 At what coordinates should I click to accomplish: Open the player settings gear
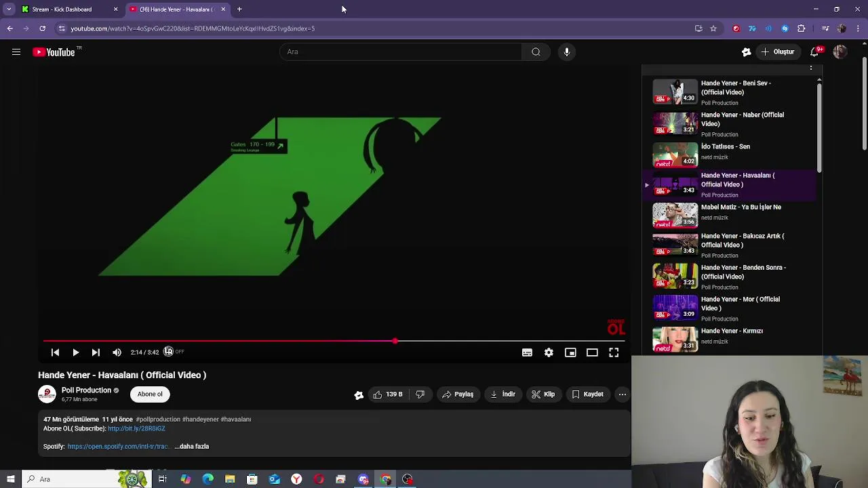pos(549,352)
